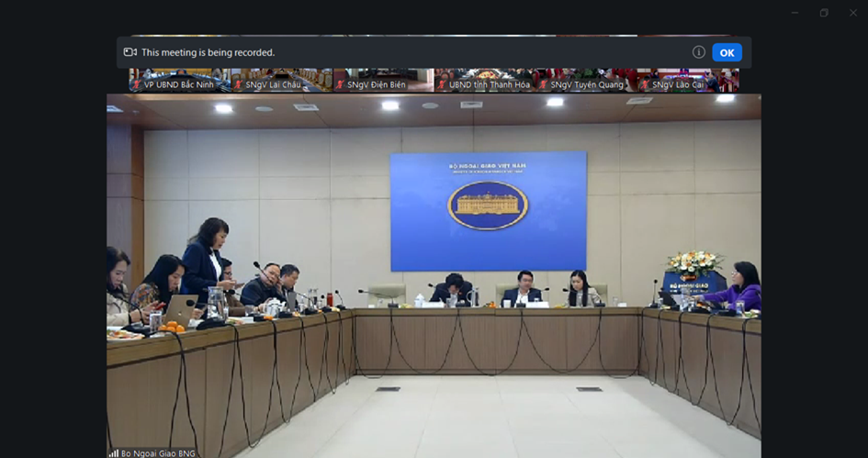This screenshot has width=868, height=458.
Task: Click the muted mic icon for VP UBND Bắc Ninh
Action: tap(136, 84)
